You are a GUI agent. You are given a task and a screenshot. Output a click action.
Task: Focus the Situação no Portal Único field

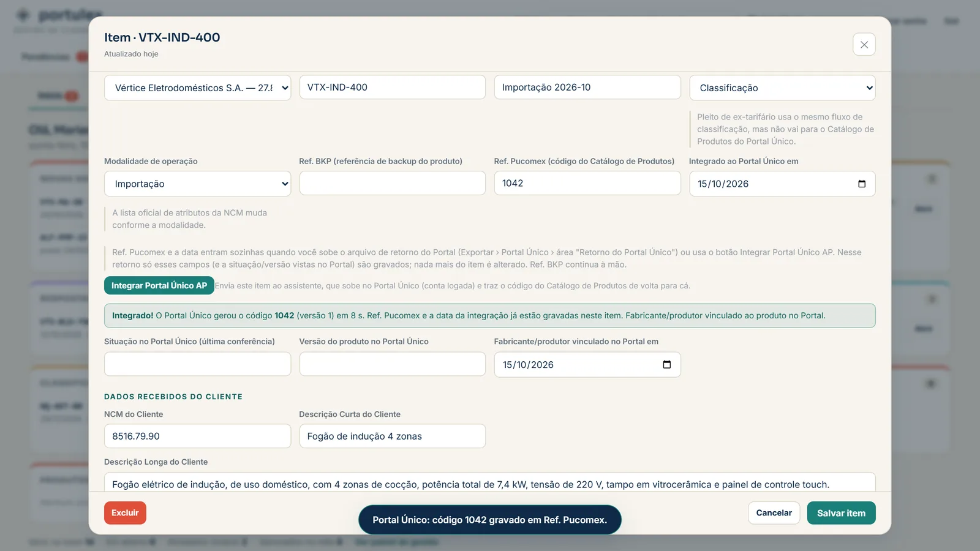[x=197, y=364]
